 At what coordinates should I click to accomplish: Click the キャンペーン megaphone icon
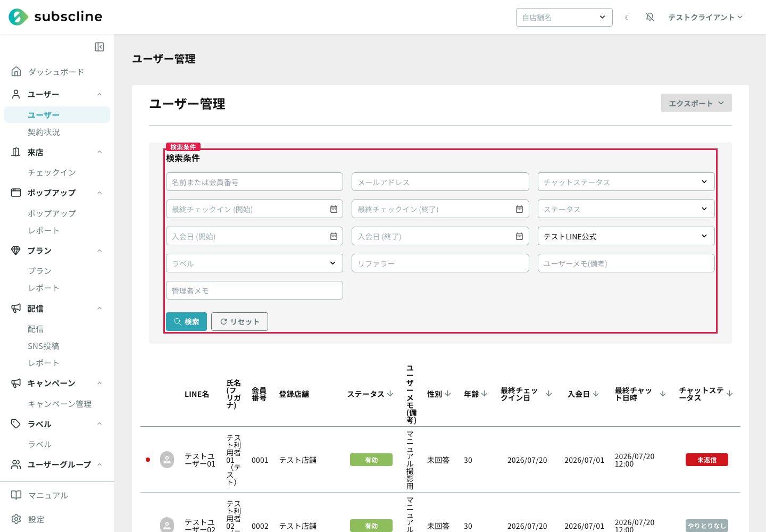coord(16,383)
